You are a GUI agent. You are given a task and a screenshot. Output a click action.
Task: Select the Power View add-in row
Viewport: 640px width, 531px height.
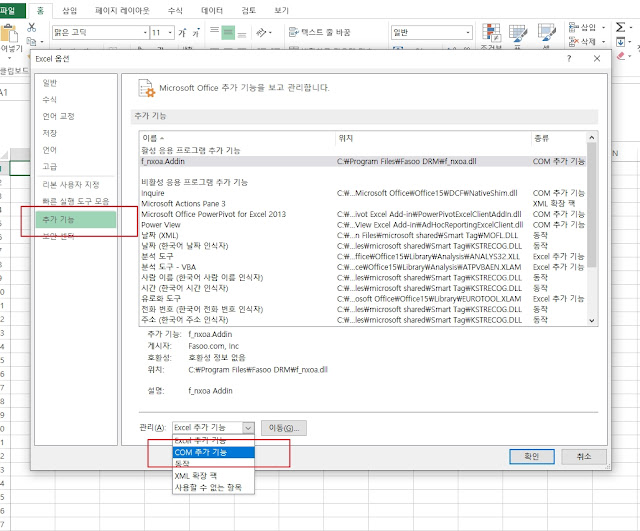pyautogui.click(x=363, y=225)
